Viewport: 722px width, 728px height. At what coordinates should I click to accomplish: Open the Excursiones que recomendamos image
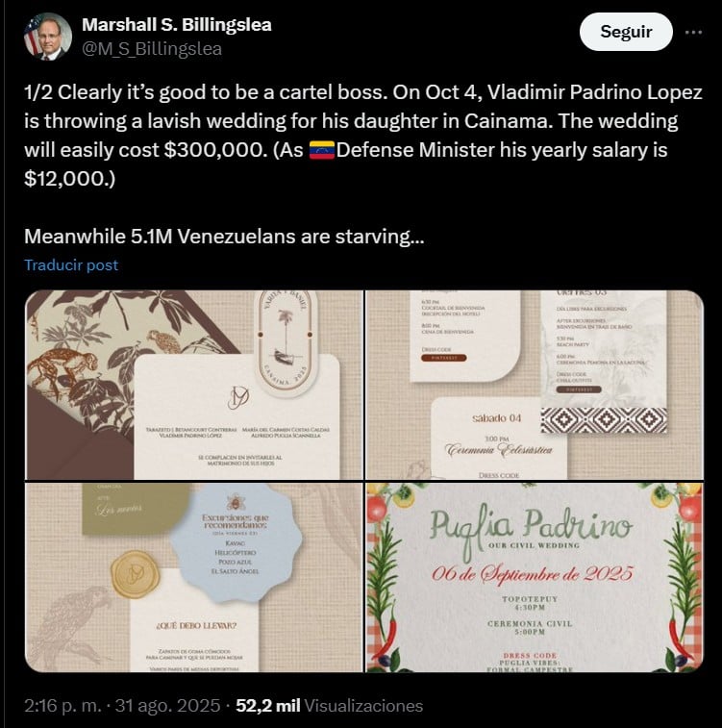194,577
